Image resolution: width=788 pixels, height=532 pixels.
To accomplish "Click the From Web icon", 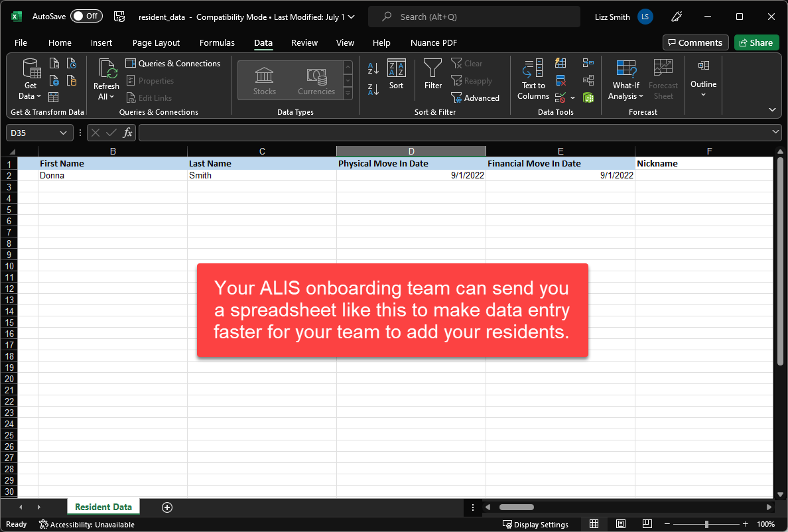I will point(54,80).
